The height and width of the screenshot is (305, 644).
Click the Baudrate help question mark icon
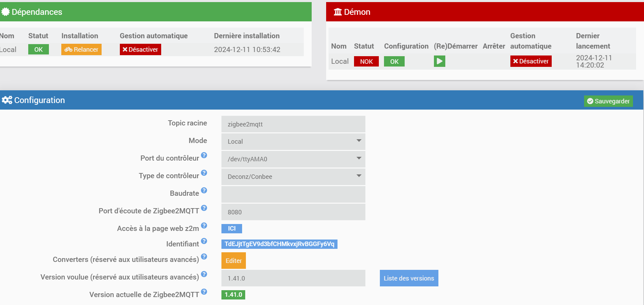click(x=204, y=191)
